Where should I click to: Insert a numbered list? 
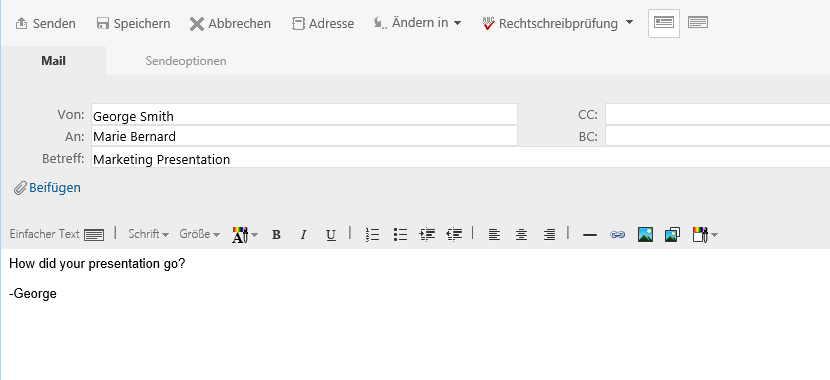click(x=373, y=235)
